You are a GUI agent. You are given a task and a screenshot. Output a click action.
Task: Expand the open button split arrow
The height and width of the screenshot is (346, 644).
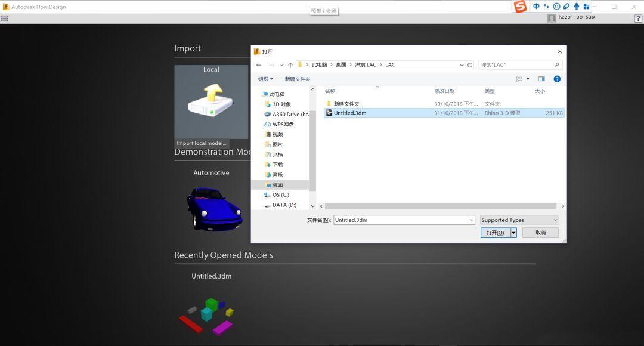[x=513, y=233]
